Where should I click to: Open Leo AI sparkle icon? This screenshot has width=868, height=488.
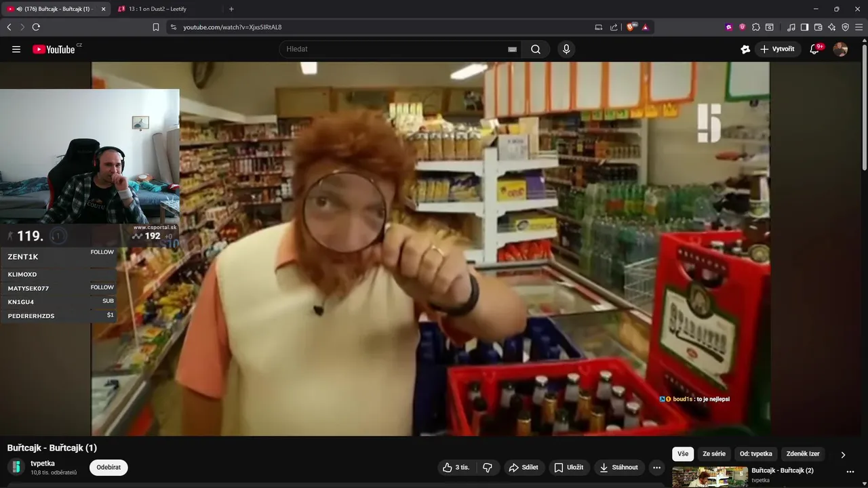831,27
